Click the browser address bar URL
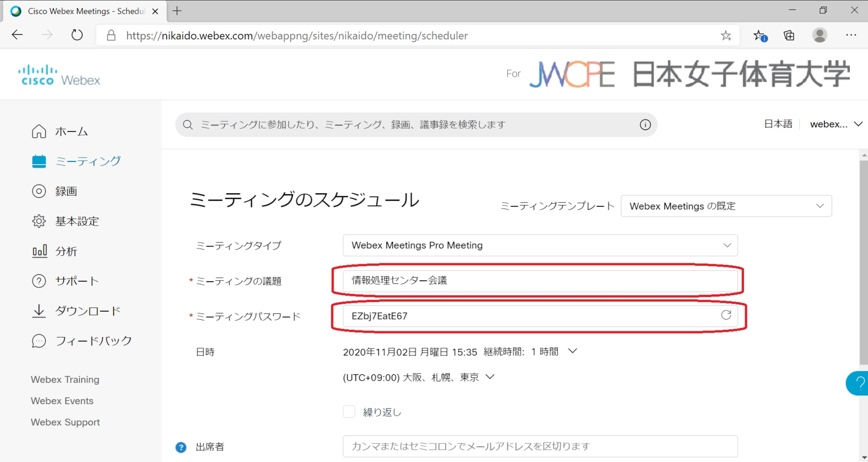This screenshot has height=462, width=868. [x=297, y=36]
